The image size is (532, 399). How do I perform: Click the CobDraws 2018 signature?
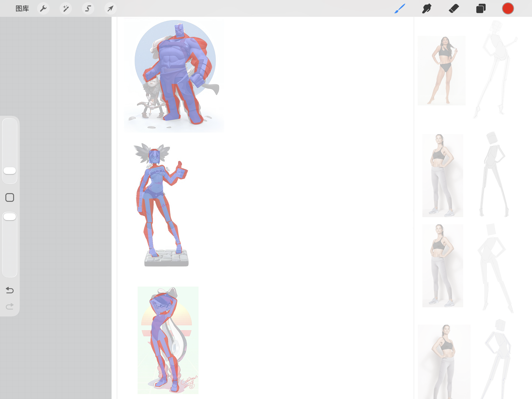[x=189, y=382]
